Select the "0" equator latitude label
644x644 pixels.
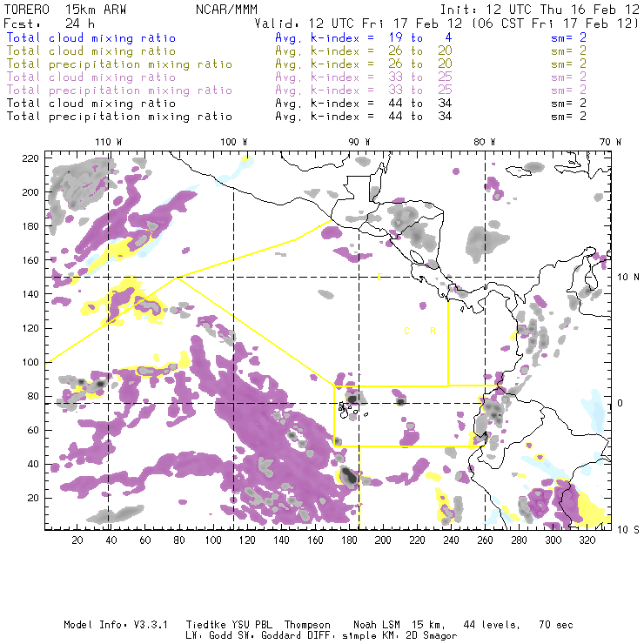(x=621, y=403)
